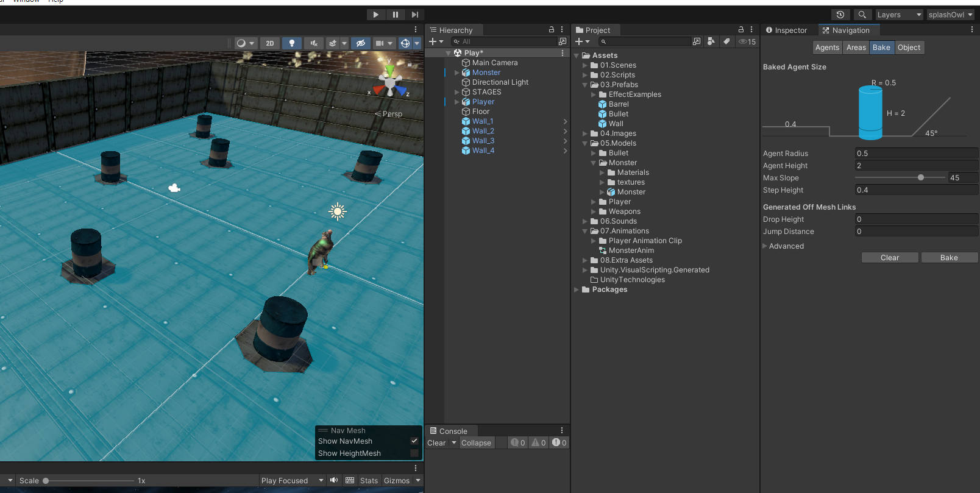Open the splashOwl layout dropdown

pos(951,15)
